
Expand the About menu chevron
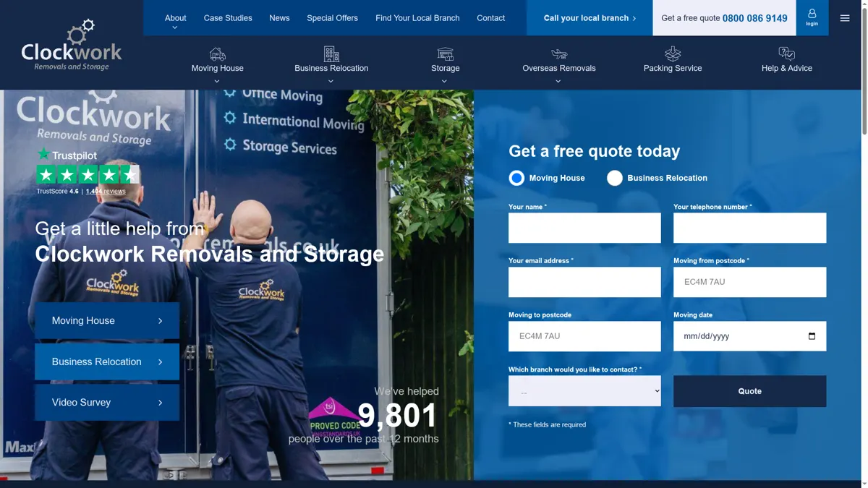175,28
